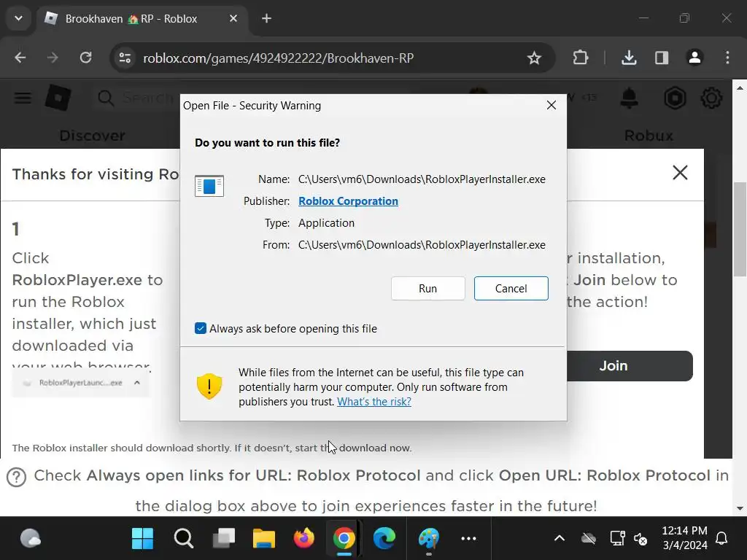This screenshot has width=747, height=560.
Task: Select the Brookhaven RP - Roblox tab
Action: pyautogui.click(x=142, y=18)
